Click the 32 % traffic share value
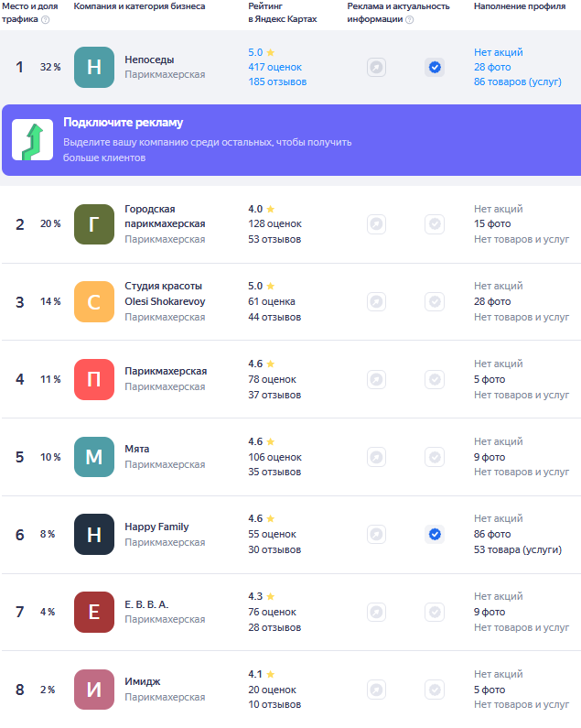Image resolution: width=581 pixels, height=728 pixels. (50, 67)
